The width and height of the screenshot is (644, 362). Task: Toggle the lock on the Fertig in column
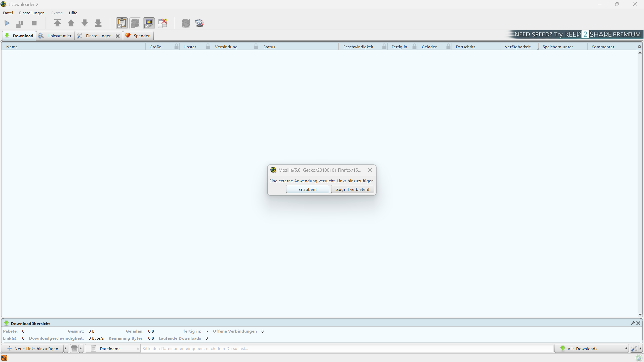[x=414, y=46]
